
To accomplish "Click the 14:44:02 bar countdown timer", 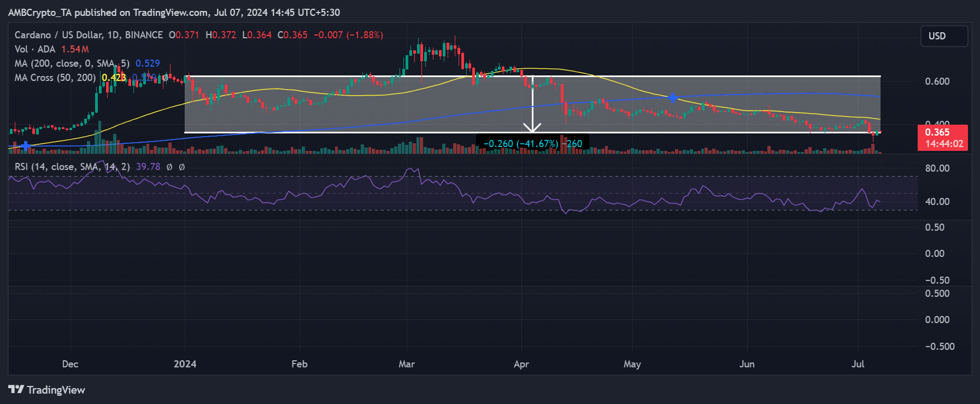I will 944,144.
